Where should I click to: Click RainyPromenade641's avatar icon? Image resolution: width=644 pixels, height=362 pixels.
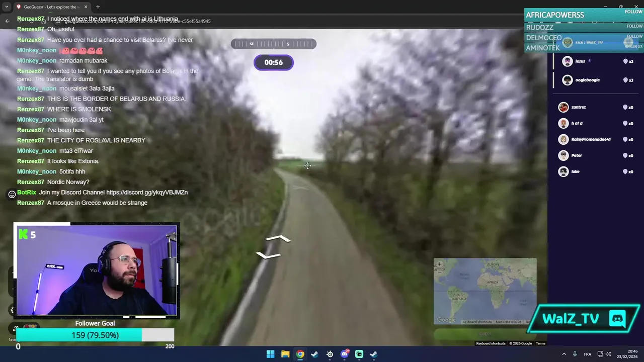click(563, 139)
